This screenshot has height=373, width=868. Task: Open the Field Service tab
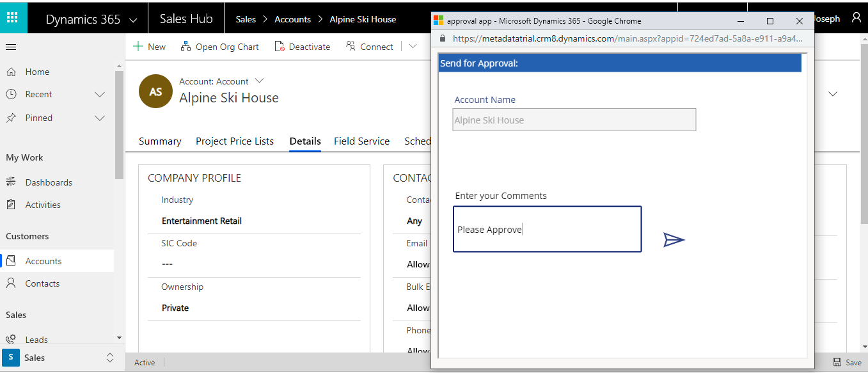click(x=361, y=141)
